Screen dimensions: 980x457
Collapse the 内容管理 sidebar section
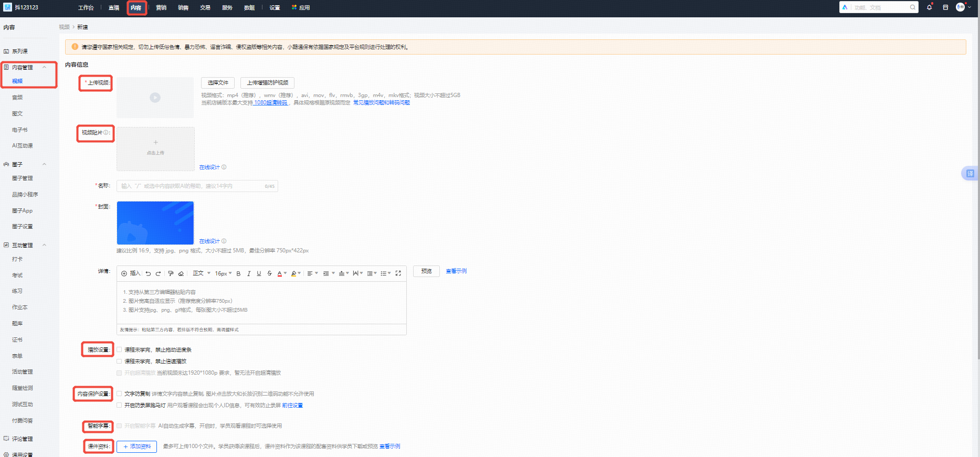pyautogui.click(x=45, y=67)
